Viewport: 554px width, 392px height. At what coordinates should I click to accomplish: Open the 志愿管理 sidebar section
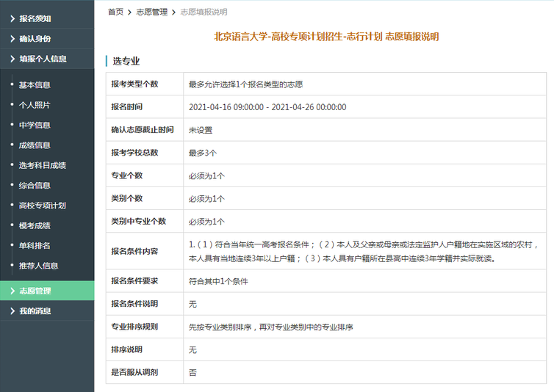pyautogui.click(x=47, y=291)
